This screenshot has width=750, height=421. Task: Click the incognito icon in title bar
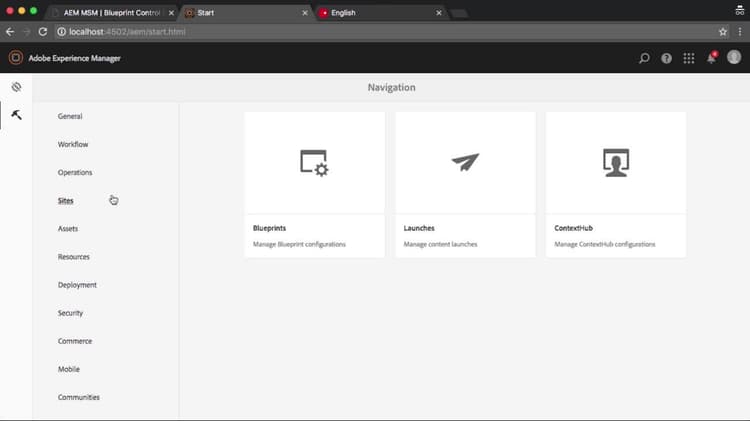tap(739, 11)
